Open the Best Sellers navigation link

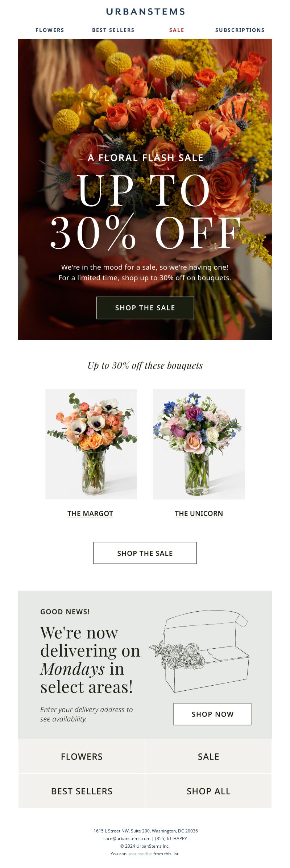tap(113, 30)
